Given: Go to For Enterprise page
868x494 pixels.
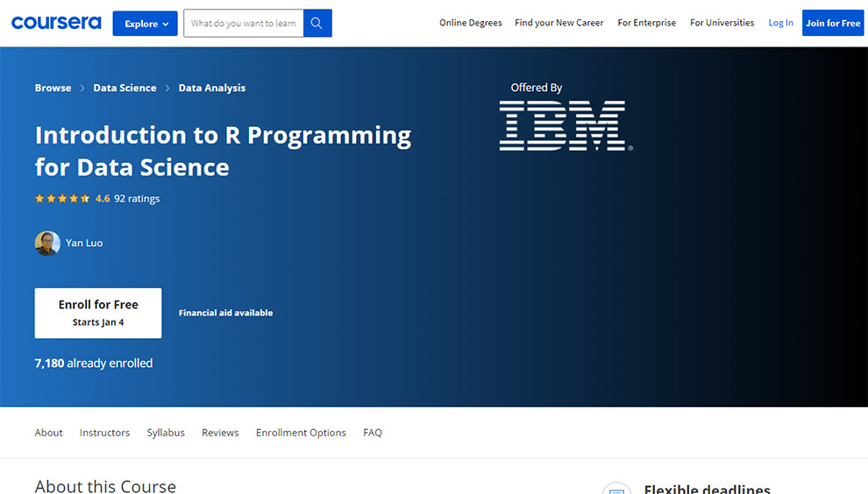Looking at the screenshot, I should pos(646,23).
